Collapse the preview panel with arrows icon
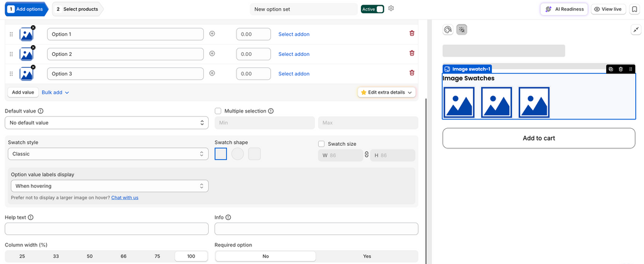Image resolution: width=644 pixels, height=264 pixels. [x=636, y=30]
